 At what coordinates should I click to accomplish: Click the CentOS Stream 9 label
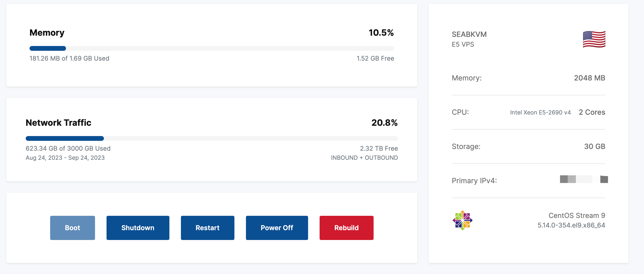pos(577,215)
